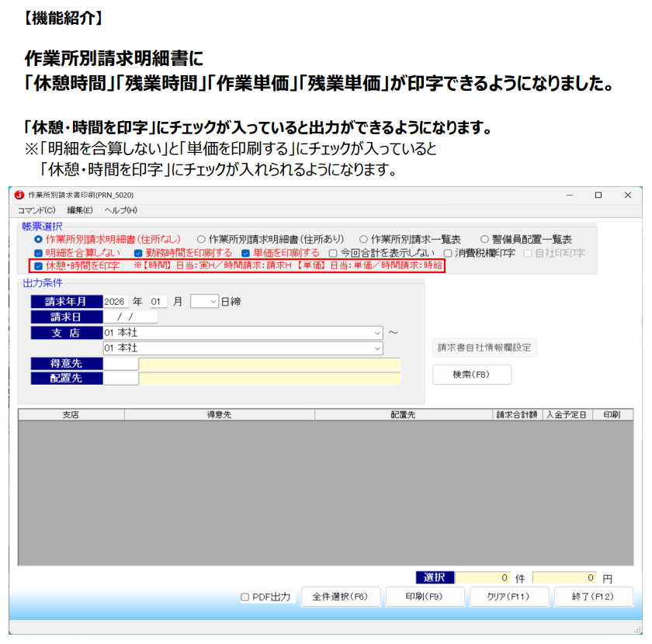652x644 pixels.
Task: Toggle the 明細を合算しない checkbox
Action: [x=39, y=253]
